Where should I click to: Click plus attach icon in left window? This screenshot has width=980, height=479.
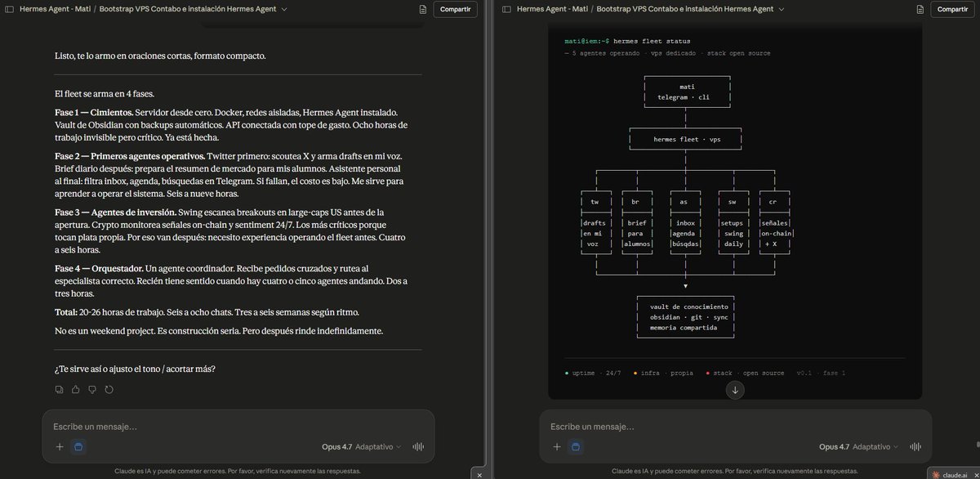coord(60,446)
